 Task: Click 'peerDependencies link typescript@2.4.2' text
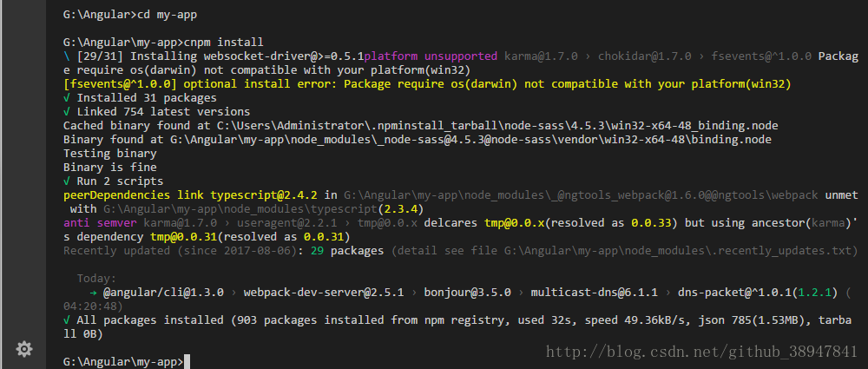[190, 195]
